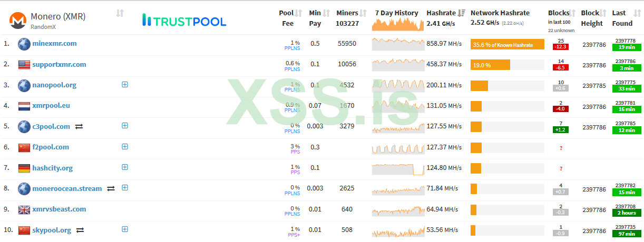644x242 pixels.
Task: Click Netherlands flag beside xmrpool.eu
Action: (24, 106)
